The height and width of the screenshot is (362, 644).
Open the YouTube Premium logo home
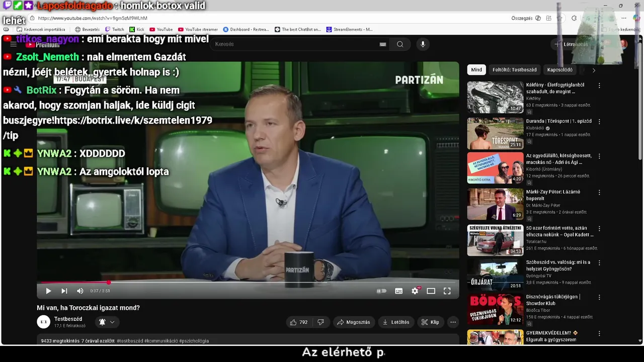click(43, 45)
